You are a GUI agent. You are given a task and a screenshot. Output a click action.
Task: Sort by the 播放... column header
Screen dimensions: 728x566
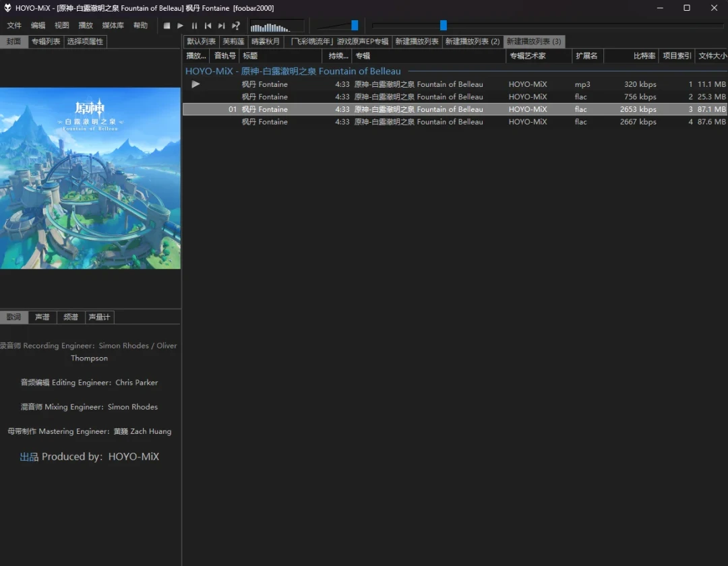196,56
